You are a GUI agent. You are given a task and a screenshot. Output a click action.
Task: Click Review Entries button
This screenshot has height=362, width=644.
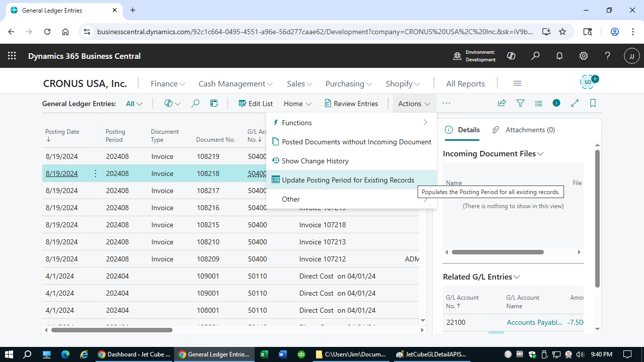pos(351,104)
